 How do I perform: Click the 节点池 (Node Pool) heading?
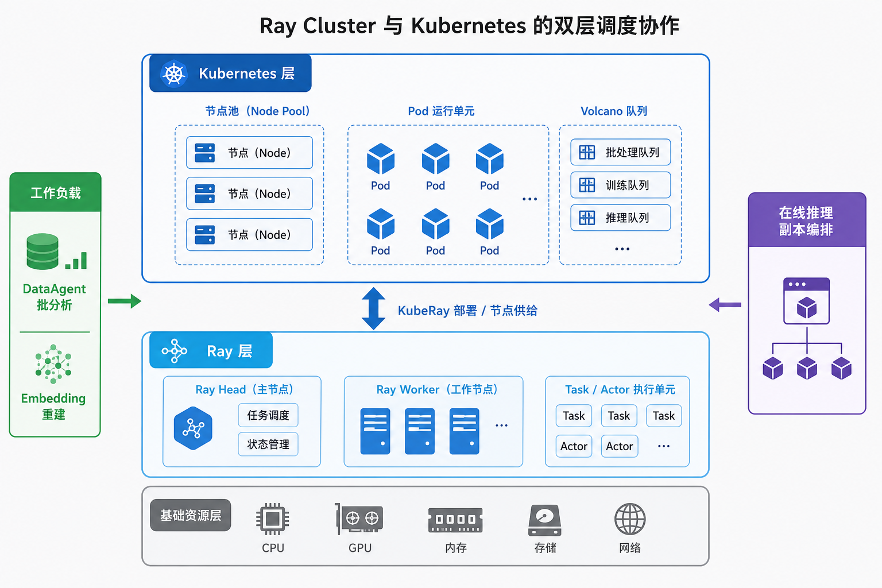(x=258, y=111)
